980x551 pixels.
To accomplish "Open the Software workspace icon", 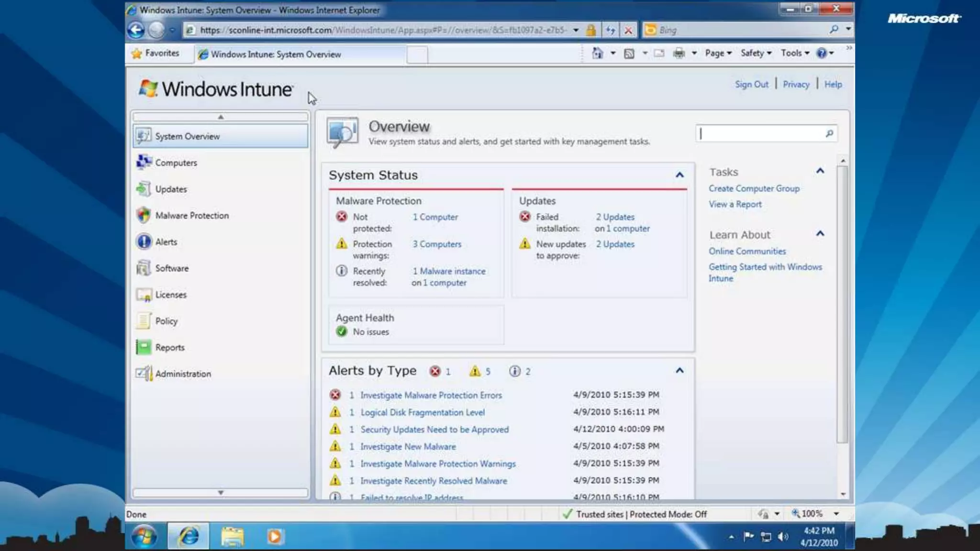I will tap(144, 268).
